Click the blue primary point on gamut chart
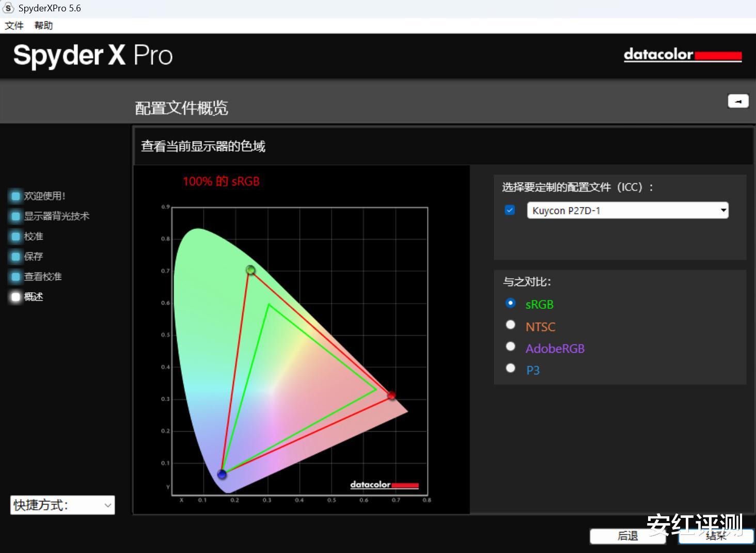Viewport: 756px width, 553px height. point(222,474)
